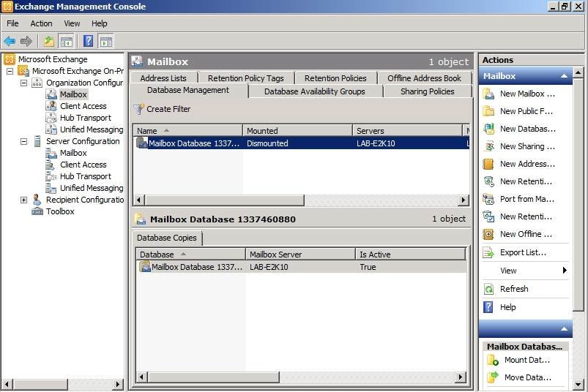
Task: Expand the Recipient Configuration node
Action: tap(23, 200)
